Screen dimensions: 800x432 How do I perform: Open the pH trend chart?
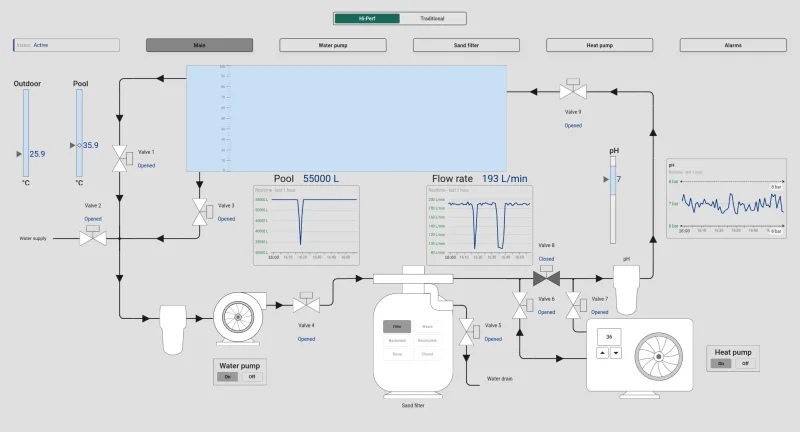726,198
